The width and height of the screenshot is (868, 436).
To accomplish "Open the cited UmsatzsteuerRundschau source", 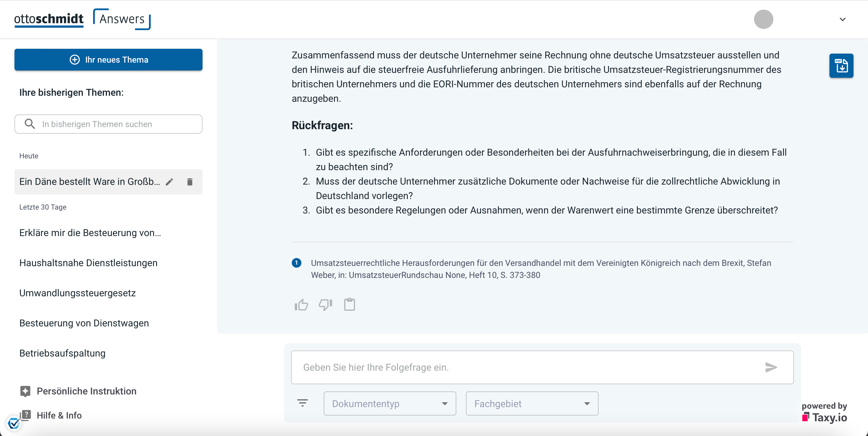I will pos(541,269).
